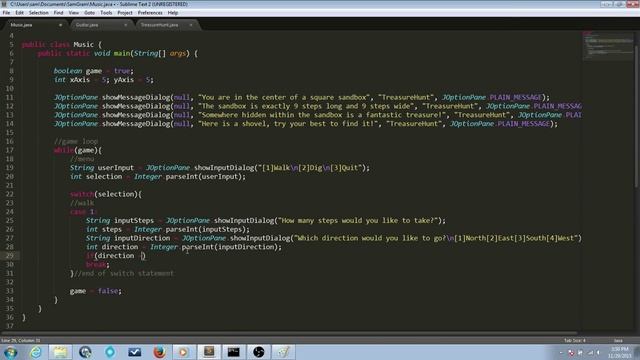Open the circular blue app next to the folder
The image size is (640, 360).
[85, 352]
